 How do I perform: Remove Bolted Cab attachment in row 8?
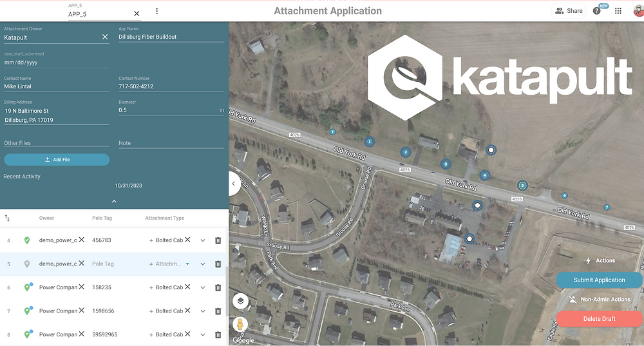pyautogui.click(x=187, y=334)
